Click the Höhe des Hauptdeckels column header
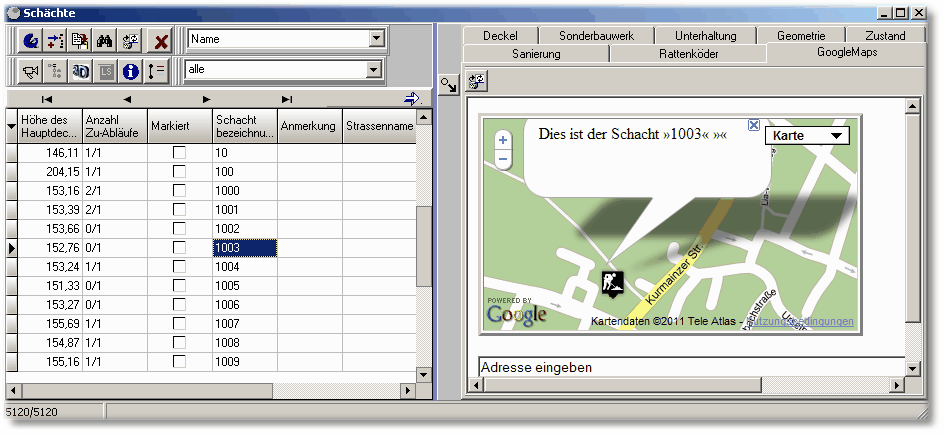This screenshot has height=436, width=945. (x=50, y=126)
